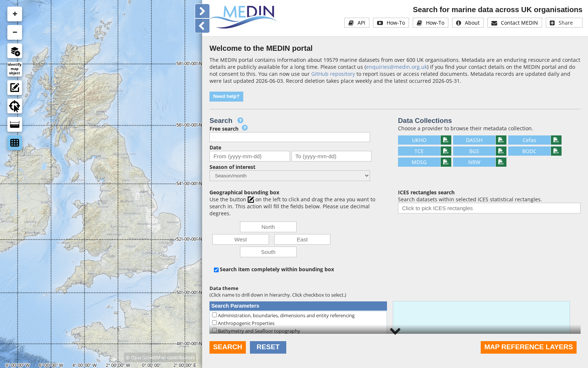Screen dimensions: 588x368
Task: Click the orange SEARCH button
Action: point(227,347)
